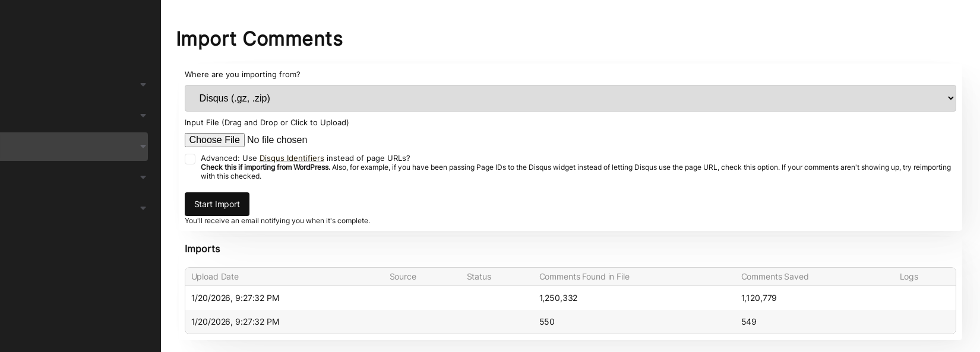Open the Disqus Identifiers link

(292, 158)
